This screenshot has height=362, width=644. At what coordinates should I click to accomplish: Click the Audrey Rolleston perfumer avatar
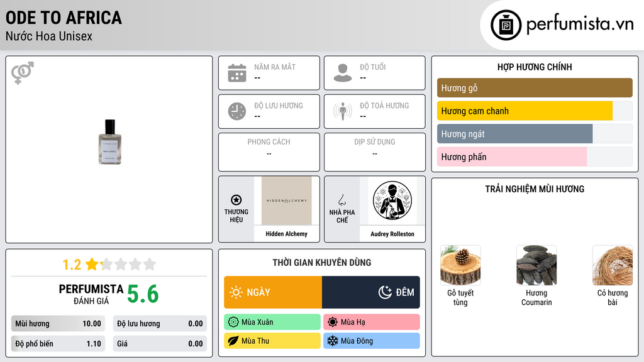point(392,200)
